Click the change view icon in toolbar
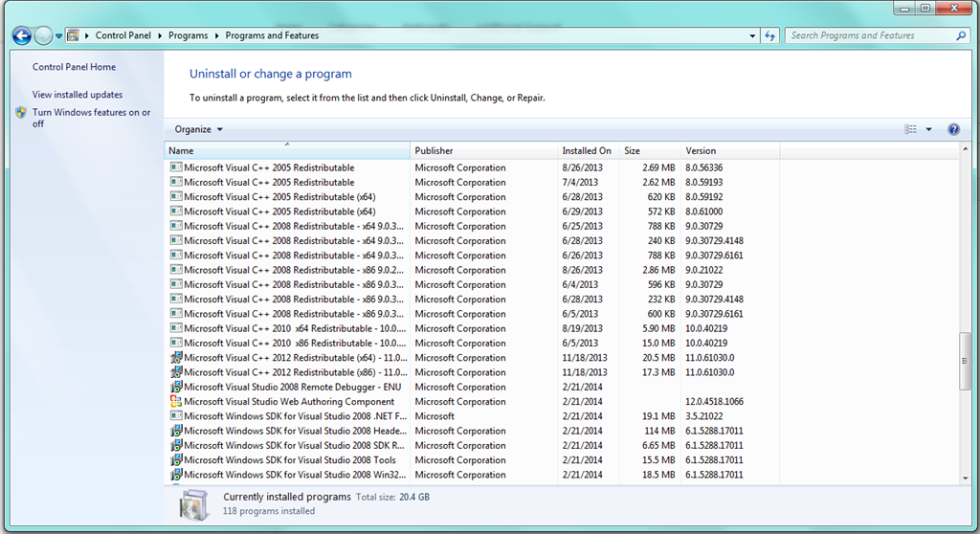Viewport: 980px width, 534px height. point(911,129)
